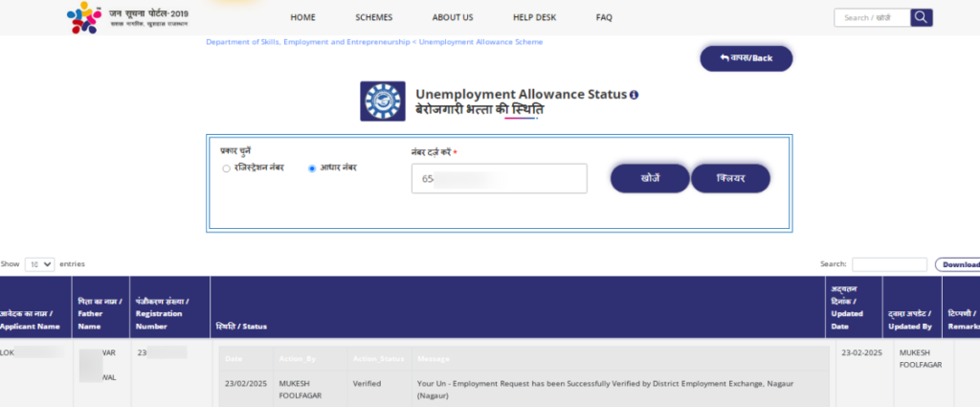Sort by स्थिति / Status column header
This screenshot has width=980, height=407.
tap(518, 307)
